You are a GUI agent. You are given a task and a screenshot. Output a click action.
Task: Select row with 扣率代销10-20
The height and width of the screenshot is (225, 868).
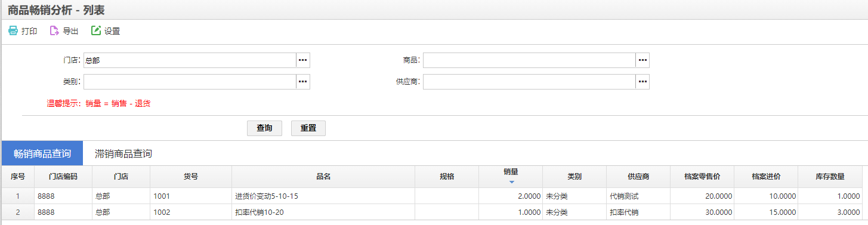coord(432,212)
